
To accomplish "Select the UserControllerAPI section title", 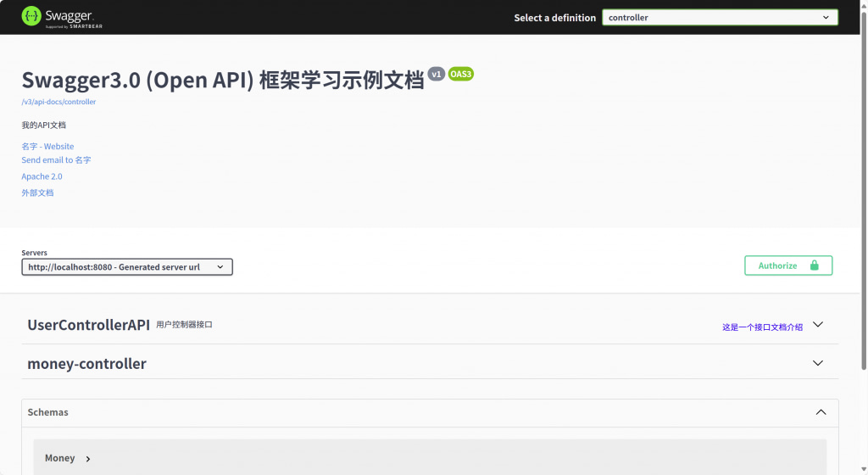I will pyautogui.click(x=88, y=325).
